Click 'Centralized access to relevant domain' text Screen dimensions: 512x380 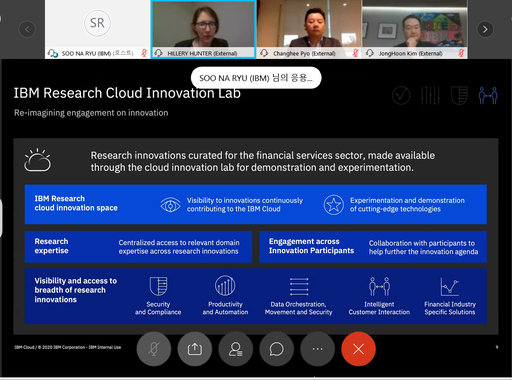pyautogui.click(x=179, y=247)
